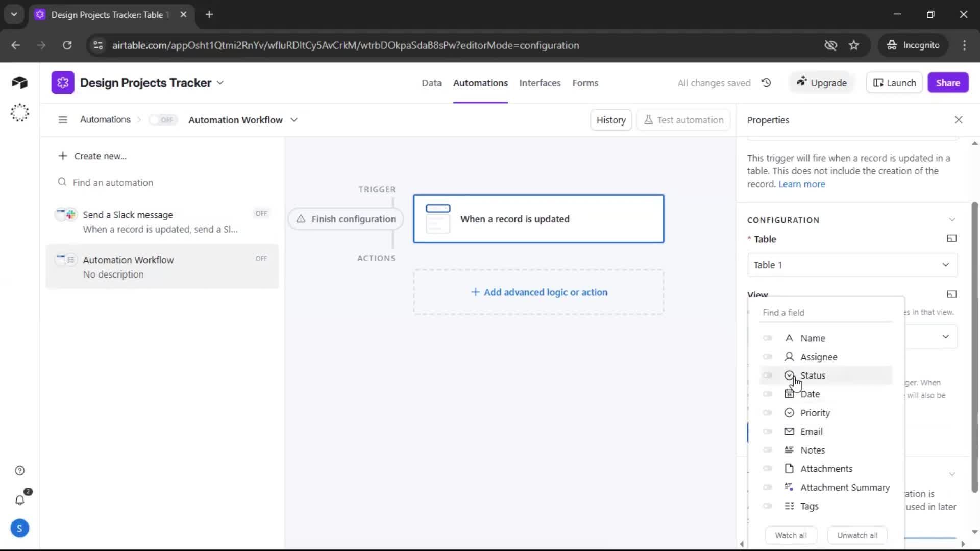
Task: Click the view picker icon beside View label
Action: pos(952,294)
